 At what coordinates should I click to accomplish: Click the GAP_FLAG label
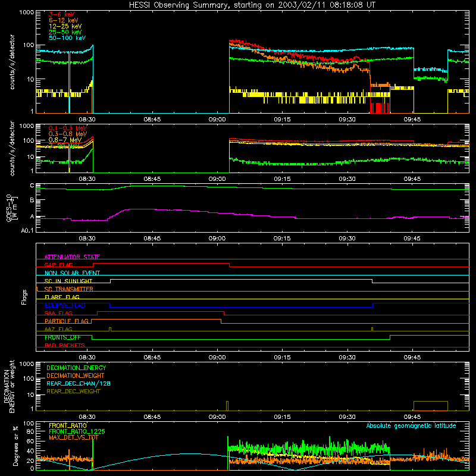(x=58, y=265)
